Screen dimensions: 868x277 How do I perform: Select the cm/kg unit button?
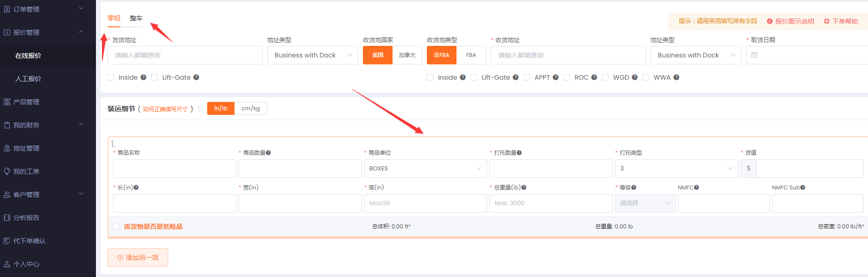pyautogui.click(x=250, y=108)
